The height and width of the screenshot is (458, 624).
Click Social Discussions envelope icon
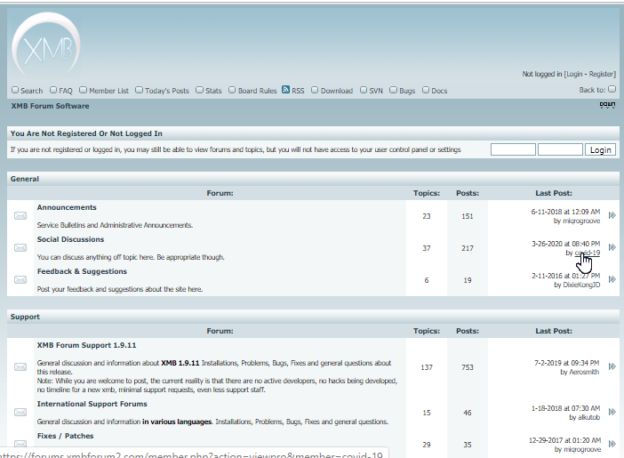(20, 248)
